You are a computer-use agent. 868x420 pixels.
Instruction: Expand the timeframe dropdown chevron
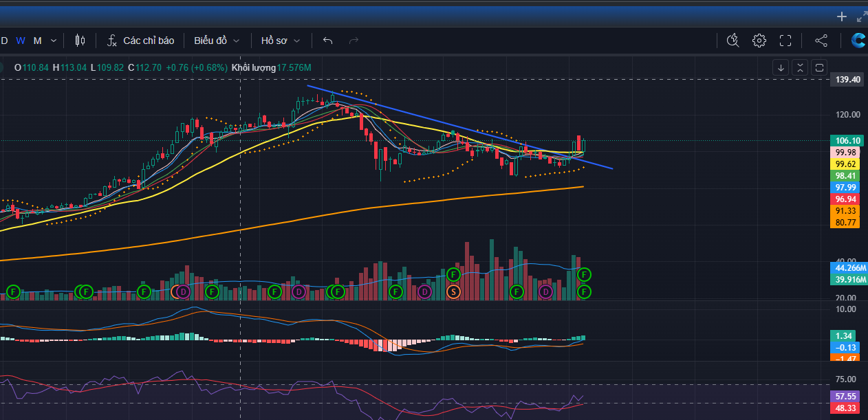(x=54, y=41)
